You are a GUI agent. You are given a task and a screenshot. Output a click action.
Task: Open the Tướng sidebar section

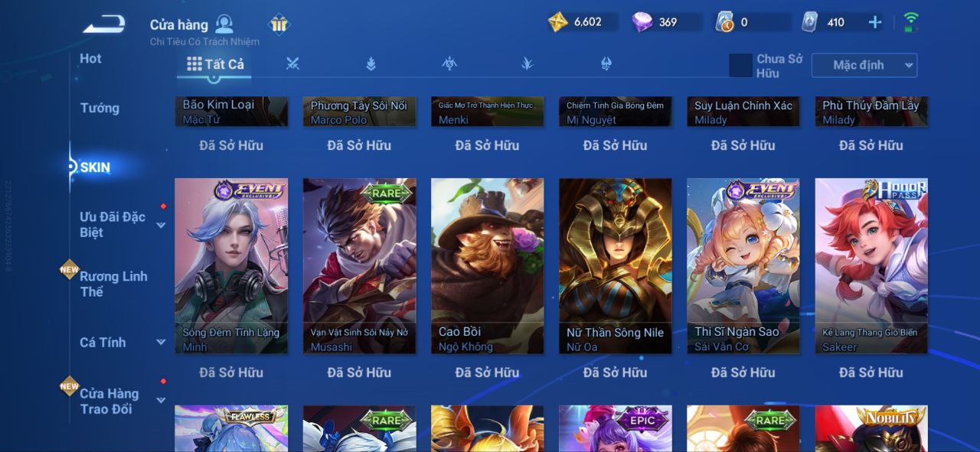point(100,108)
